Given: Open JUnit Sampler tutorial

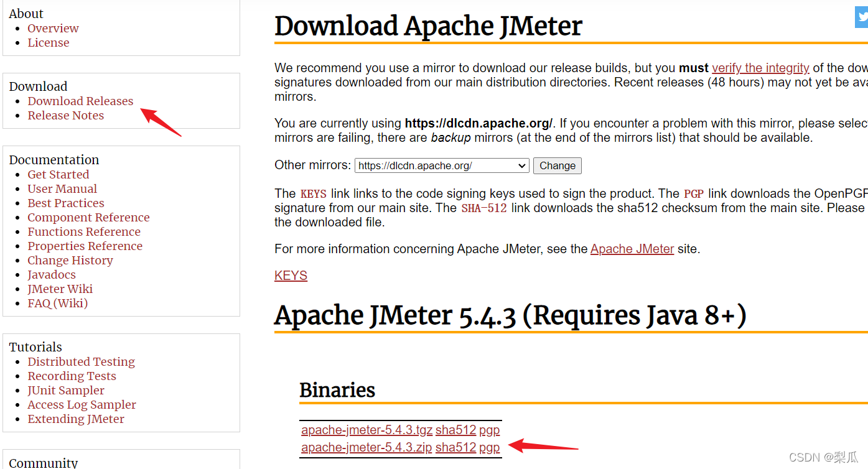Looking at the screenshot, I should tap(66, 390).
